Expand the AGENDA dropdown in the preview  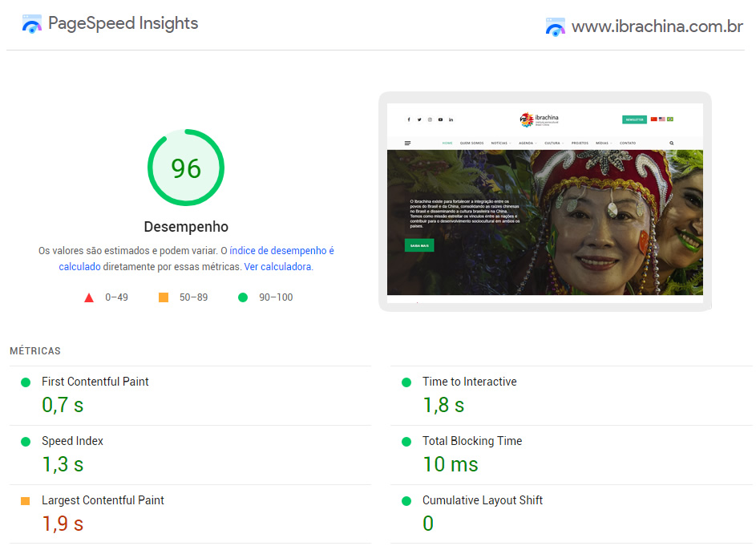pos(528,144)
